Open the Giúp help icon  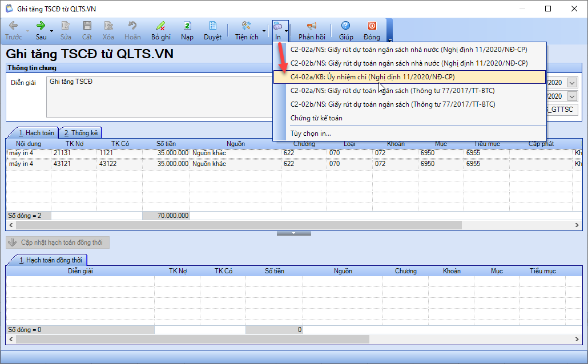tap(346, 26)
